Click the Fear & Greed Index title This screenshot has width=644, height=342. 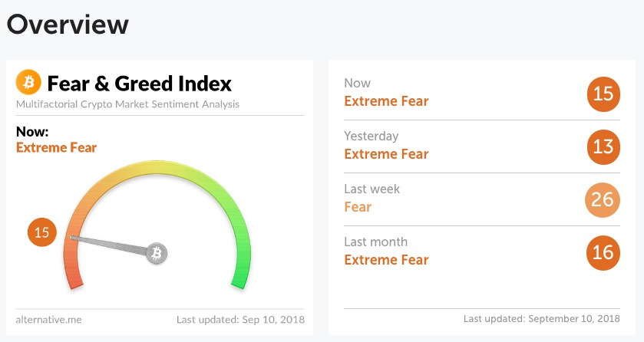point(139,84)
